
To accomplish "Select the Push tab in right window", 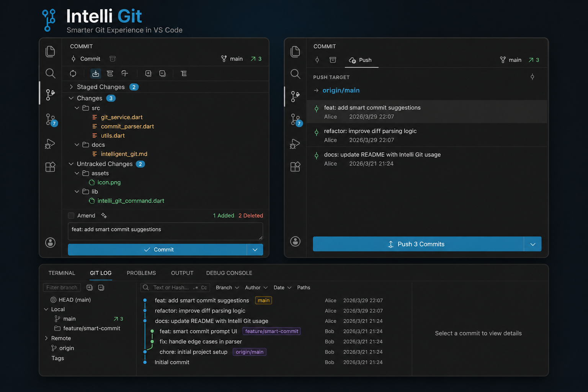I will [360, 60].
